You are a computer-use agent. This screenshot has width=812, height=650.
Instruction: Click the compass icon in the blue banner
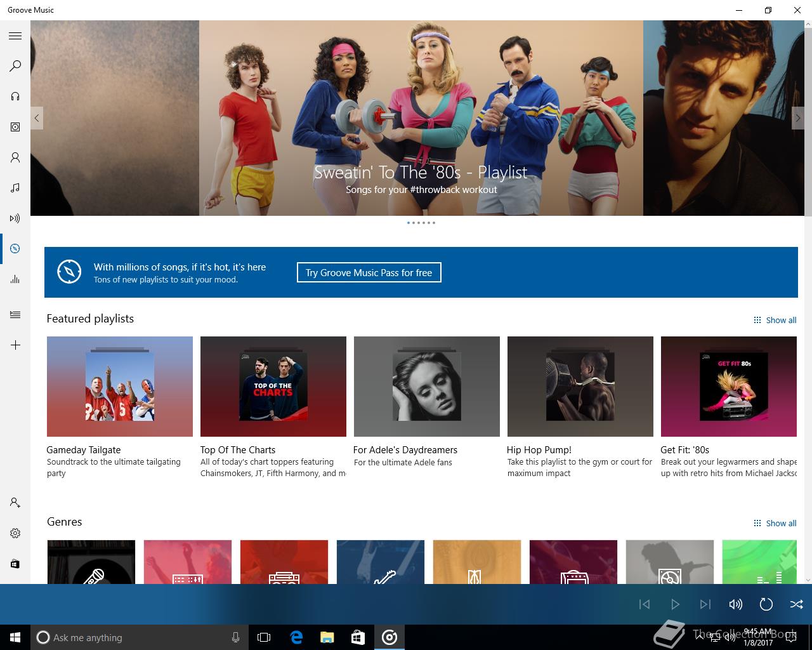click(69, 272)
